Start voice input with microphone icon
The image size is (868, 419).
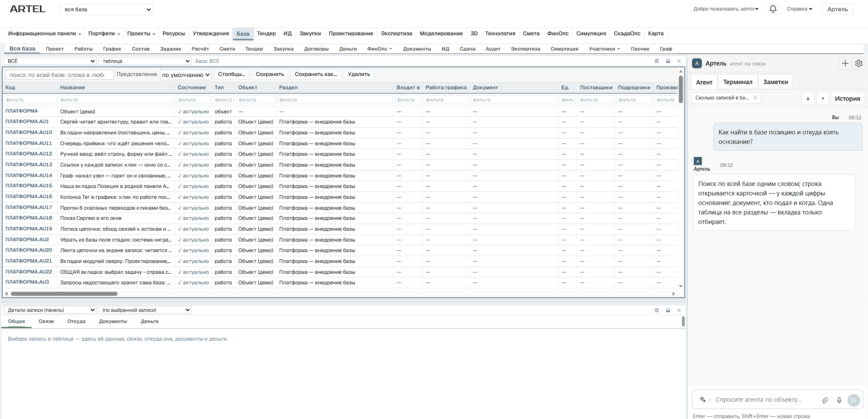point(839,400)
